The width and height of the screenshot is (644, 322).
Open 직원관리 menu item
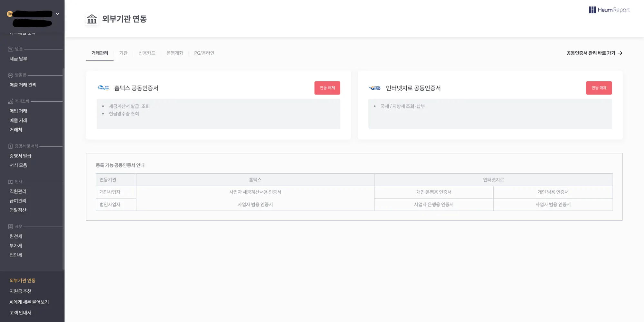click(18, 191)
